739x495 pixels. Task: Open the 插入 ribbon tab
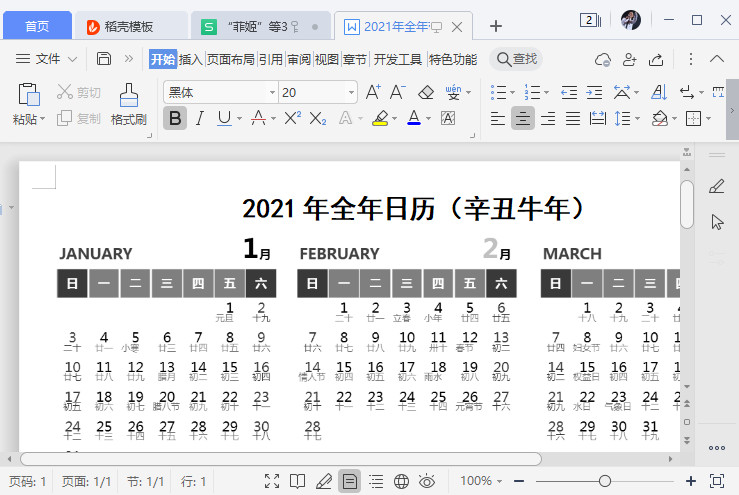191,59
